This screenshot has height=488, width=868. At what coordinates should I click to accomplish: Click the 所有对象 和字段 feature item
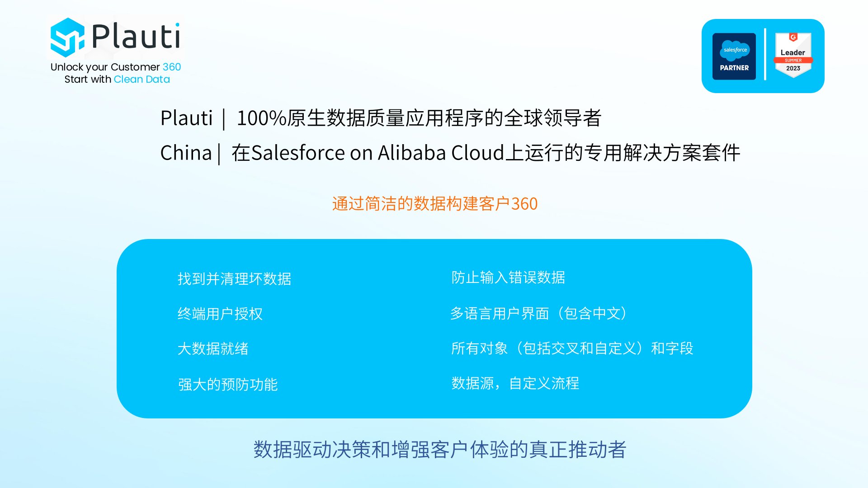click(572, 348)
